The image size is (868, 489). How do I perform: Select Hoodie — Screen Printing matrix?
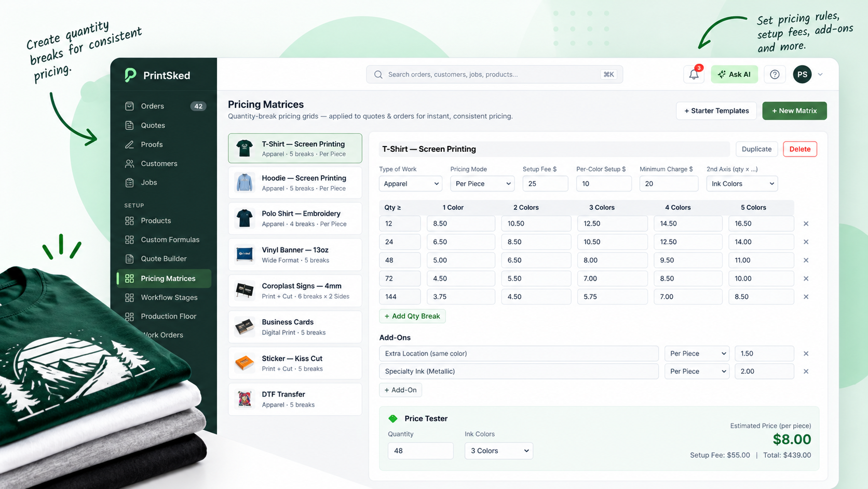[295, 183]
